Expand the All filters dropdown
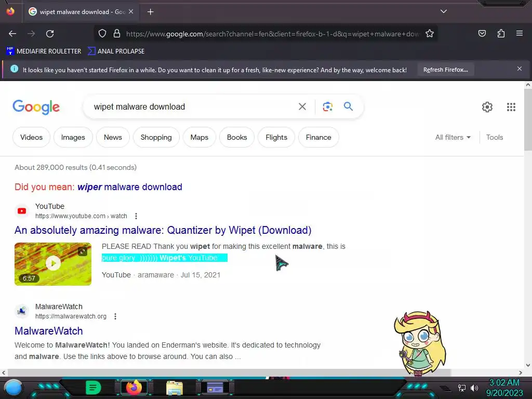 point(453,137)
